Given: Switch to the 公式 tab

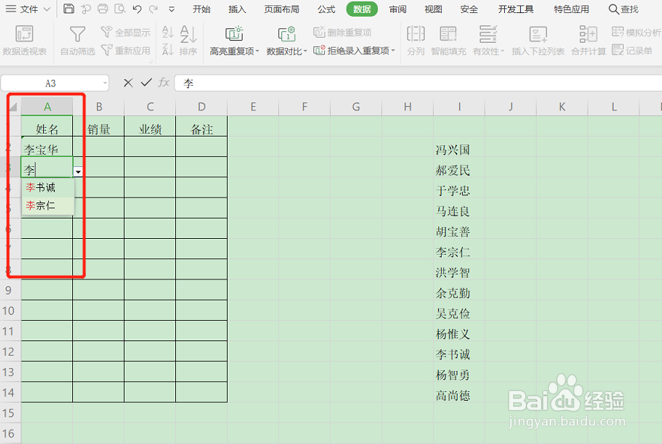Looking at the screenshot, I should [326, 9].
